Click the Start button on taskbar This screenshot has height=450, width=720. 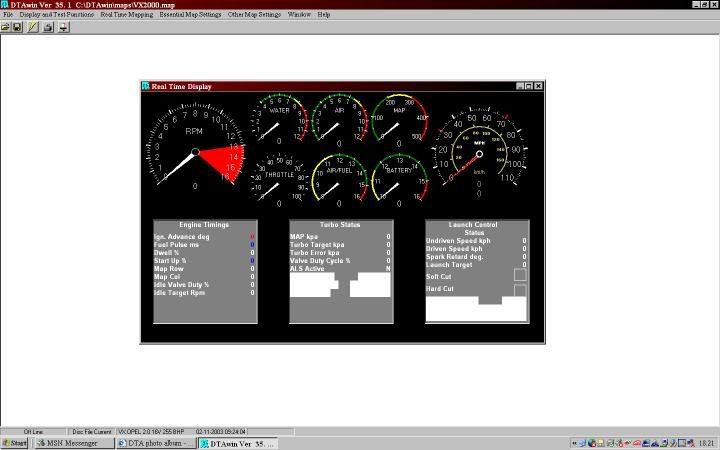(x=15, y=443)
